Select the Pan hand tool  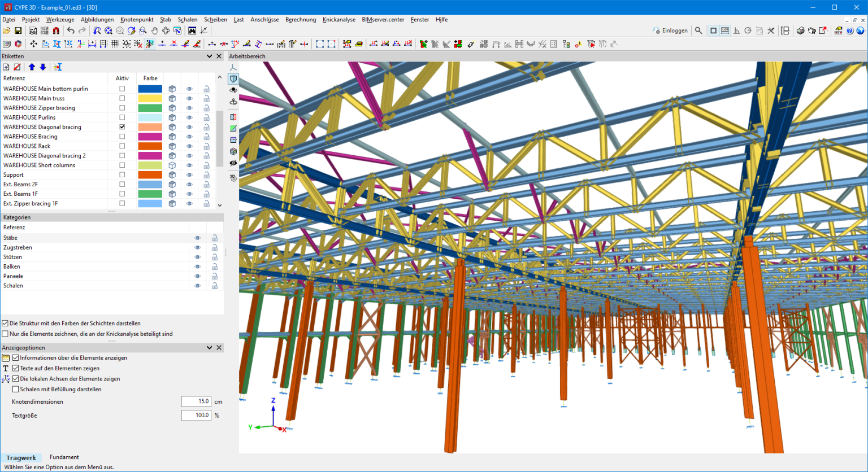pyautogui.click(x=154, y=30)
